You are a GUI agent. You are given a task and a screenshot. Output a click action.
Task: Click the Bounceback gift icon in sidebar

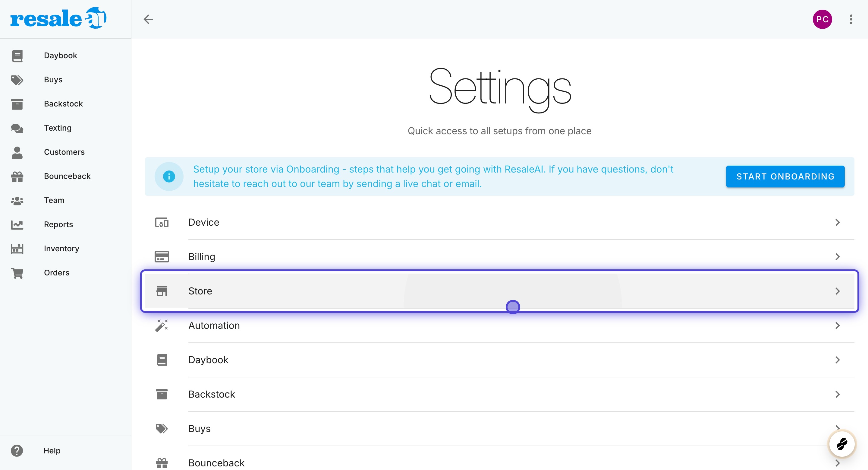[17, 176]
